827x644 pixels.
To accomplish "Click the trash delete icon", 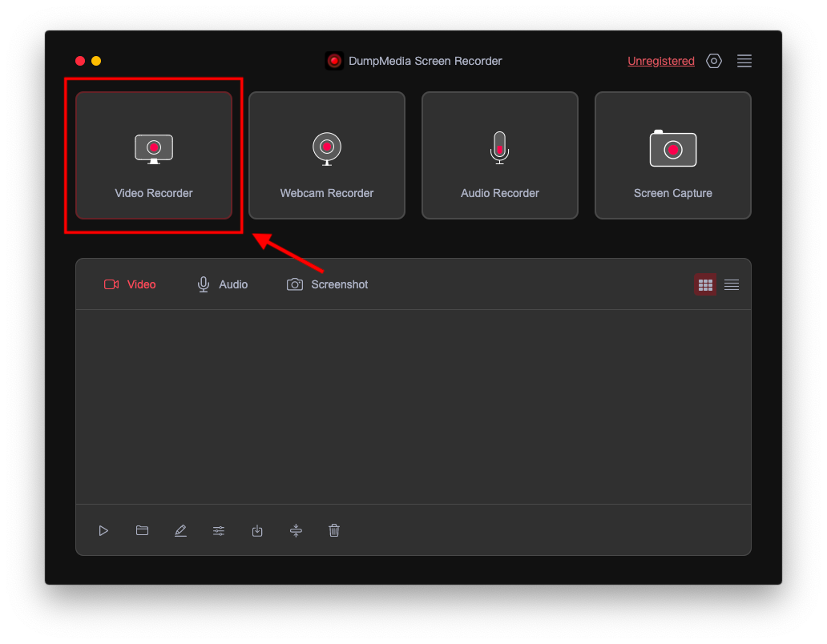I will [x=334, y=530].
